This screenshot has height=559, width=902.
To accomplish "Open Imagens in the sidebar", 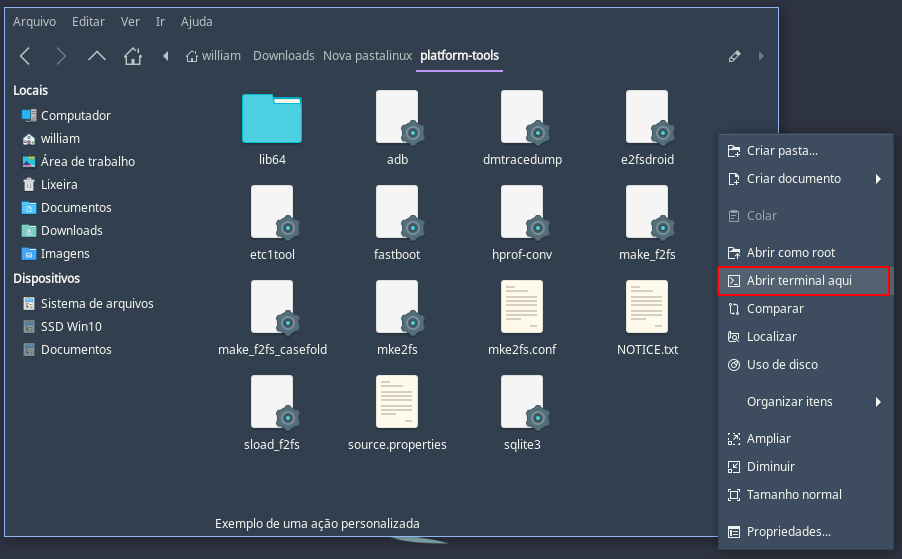I will (56, 254).
